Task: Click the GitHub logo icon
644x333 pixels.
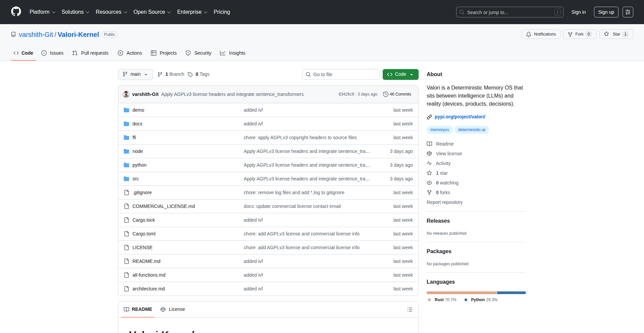Action: (16, 12)
